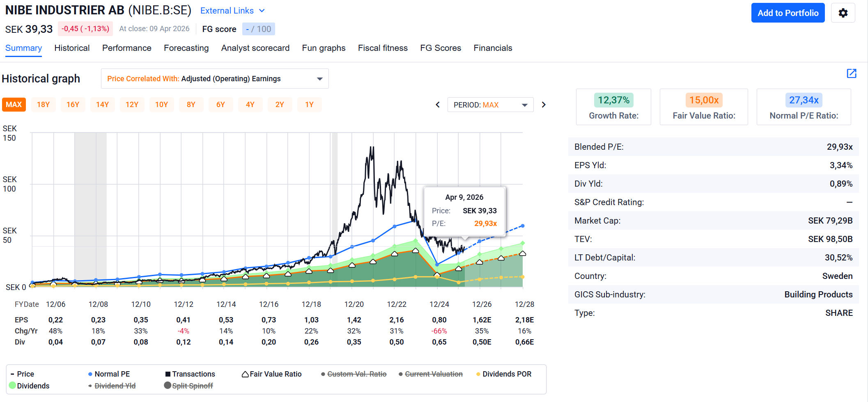Open PERIOD: MAX dropdown

coord(490,105)
